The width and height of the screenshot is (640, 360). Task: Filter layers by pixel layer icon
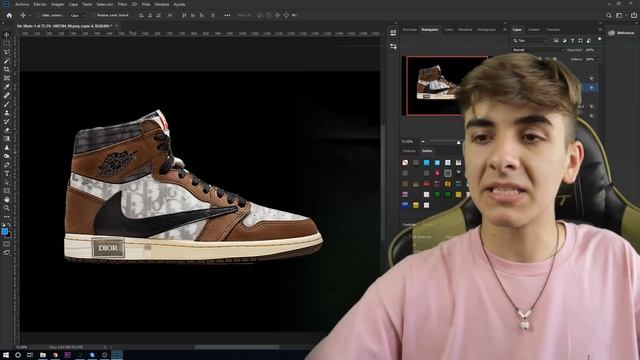click(x=556, y=40)
